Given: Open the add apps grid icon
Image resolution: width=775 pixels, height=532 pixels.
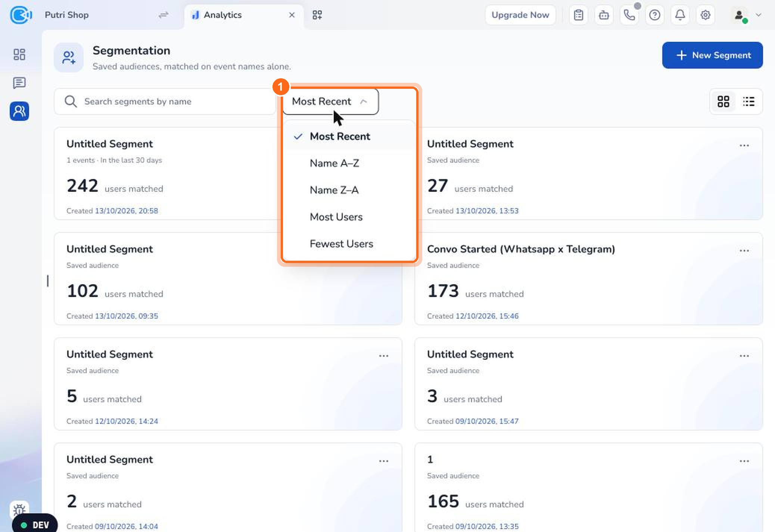Looking at the screenshot, I should 317,15.
